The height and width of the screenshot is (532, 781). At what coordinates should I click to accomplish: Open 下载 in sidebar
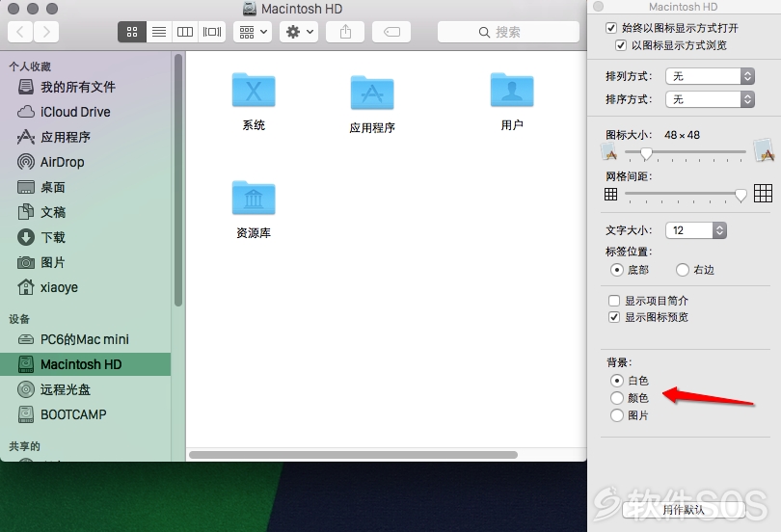pos(86,237)
